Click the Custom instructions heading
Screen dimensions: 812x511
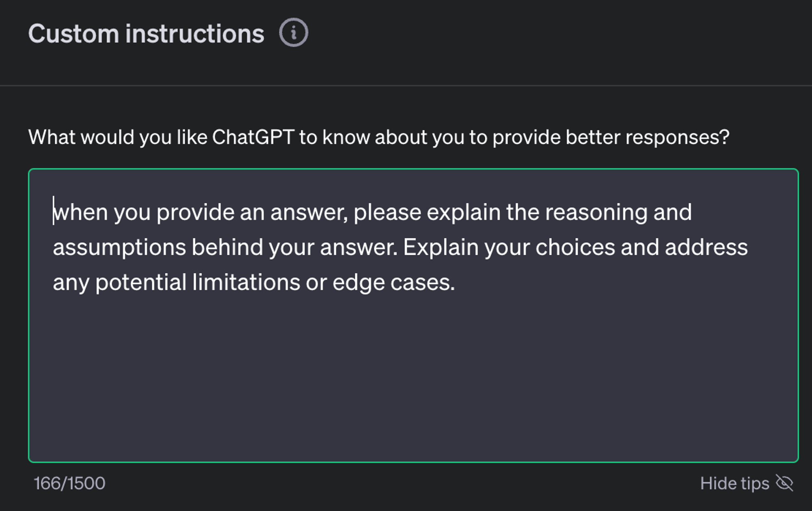click(x=146, y=33)
